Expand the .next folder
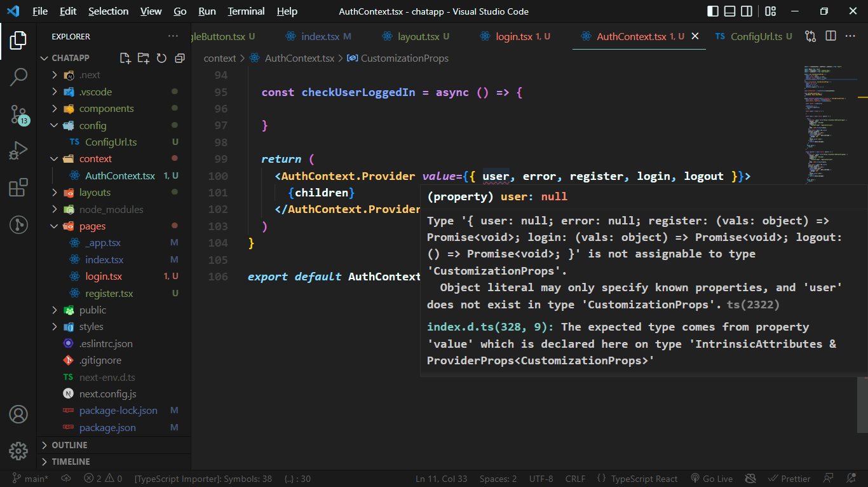This screenshot has width=868, height=487. [x=55, y=75]
